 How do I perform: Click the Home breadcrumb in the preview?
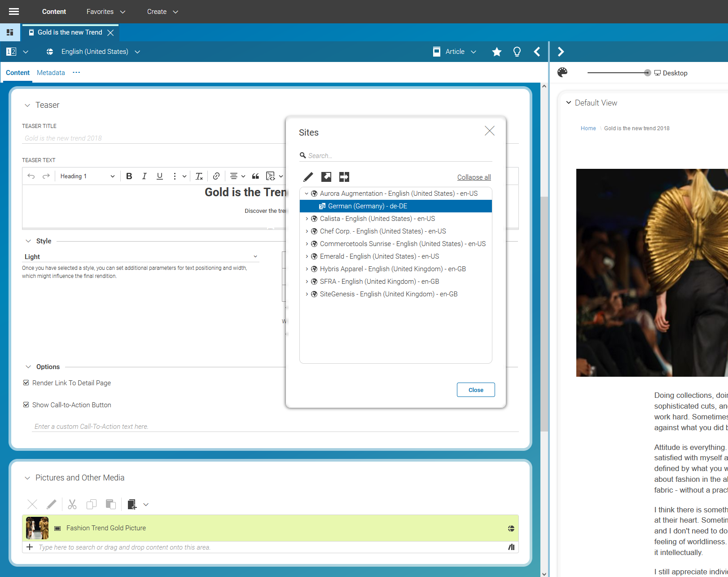tap(588, 128)
